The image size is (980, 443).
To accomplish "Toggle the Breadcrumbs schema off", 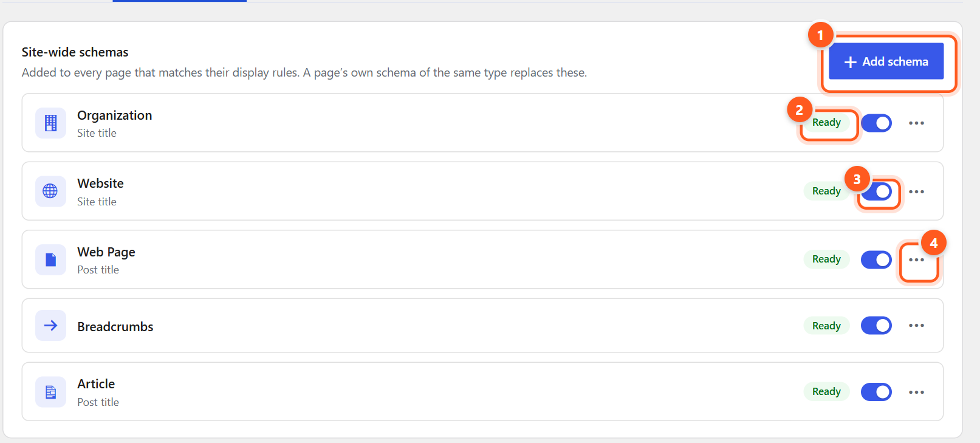I will click(876, 326).
